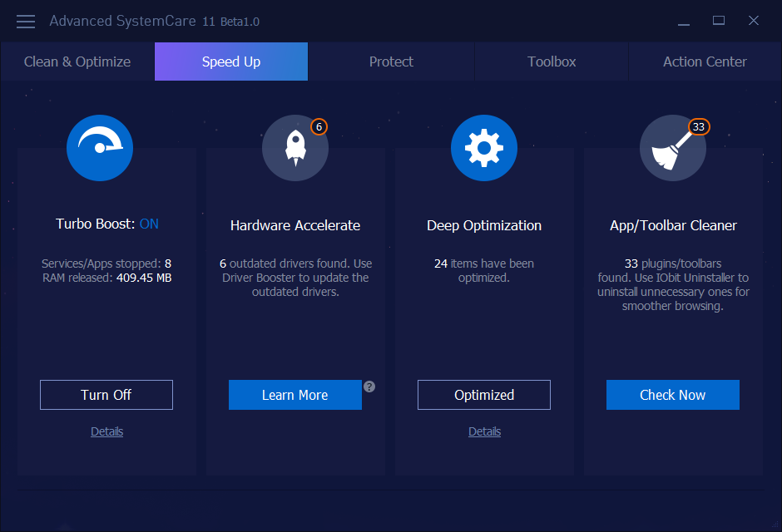The width and height of the screenshot is (782, 532).
Task: Turn Off Turbo Boost
Action: (x=106, y=395)
